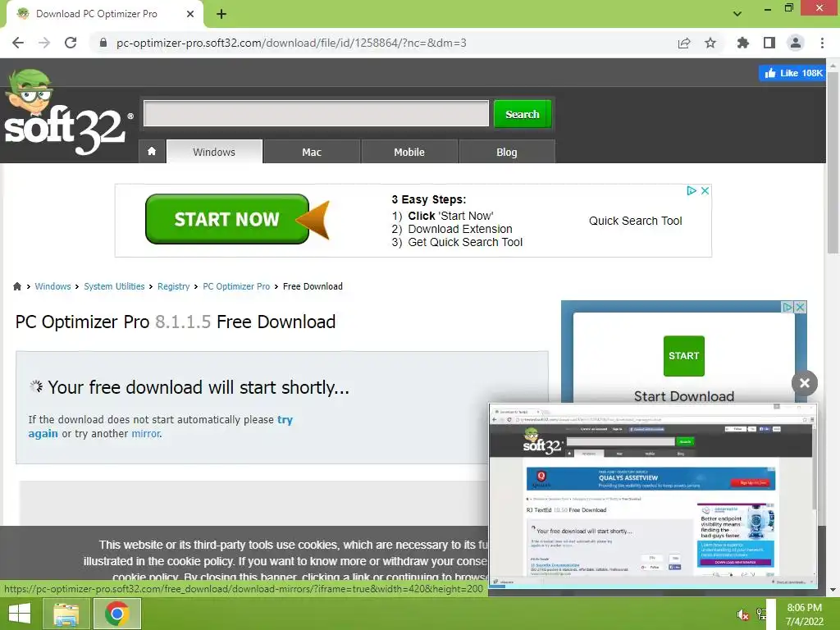This screenshot has height=630, width=840.
Task: Click the green START sidebar ad button
Action: [683, 356]
